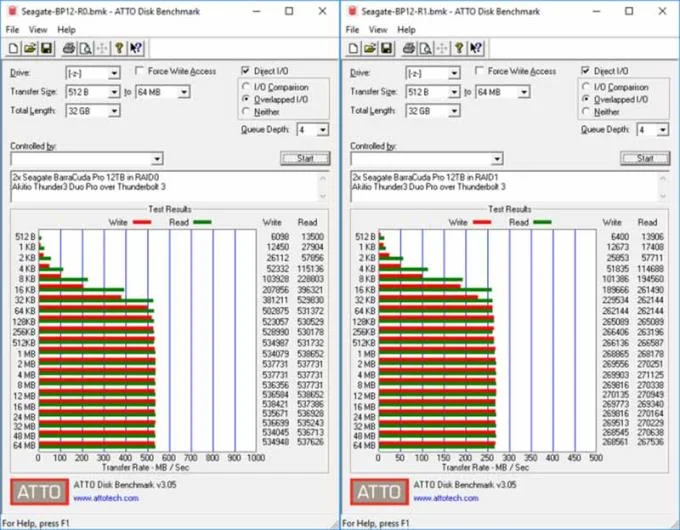The height and width of the screenshot is (530, 680).
Task: Open www.attotech.com link in RAID1 window
Action: pyautogui.click(x=446, y=498)
